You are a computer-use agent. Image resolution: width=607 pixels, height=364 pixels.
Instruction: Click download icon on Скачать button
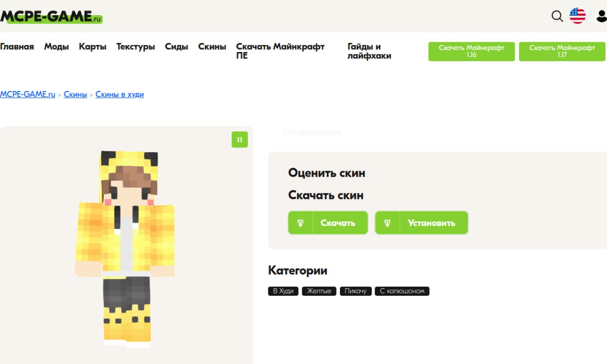tap(301, 223)
